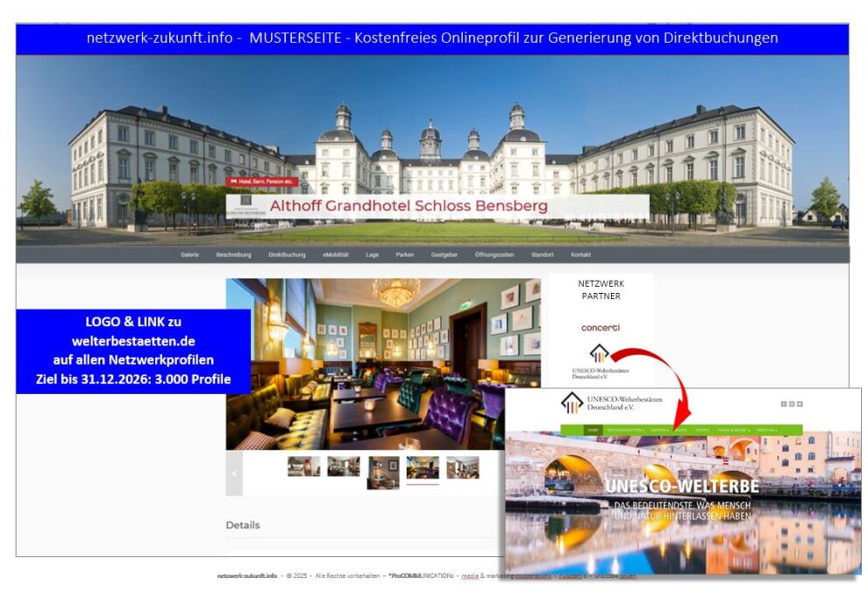Image resolution: width=868 pixels, height=592 pixels.
Task: Select Kontakt in the navigation bar
Action: [580, 254]
